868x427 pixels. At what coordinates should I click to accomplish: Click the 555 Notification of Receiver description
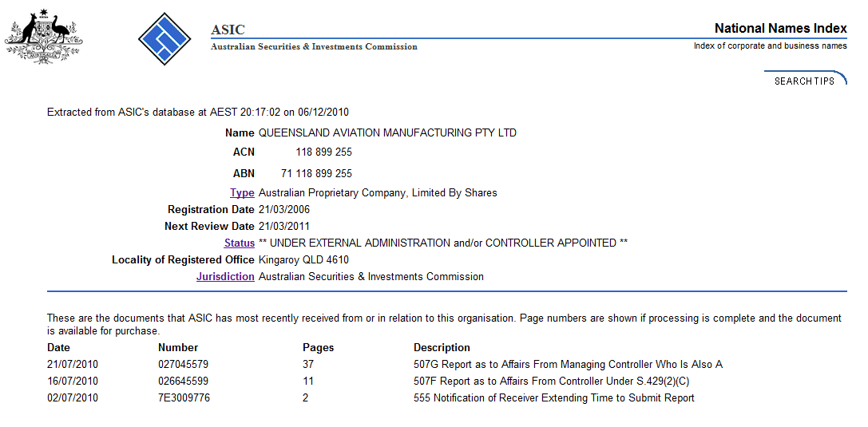click(x=553, y=397)
